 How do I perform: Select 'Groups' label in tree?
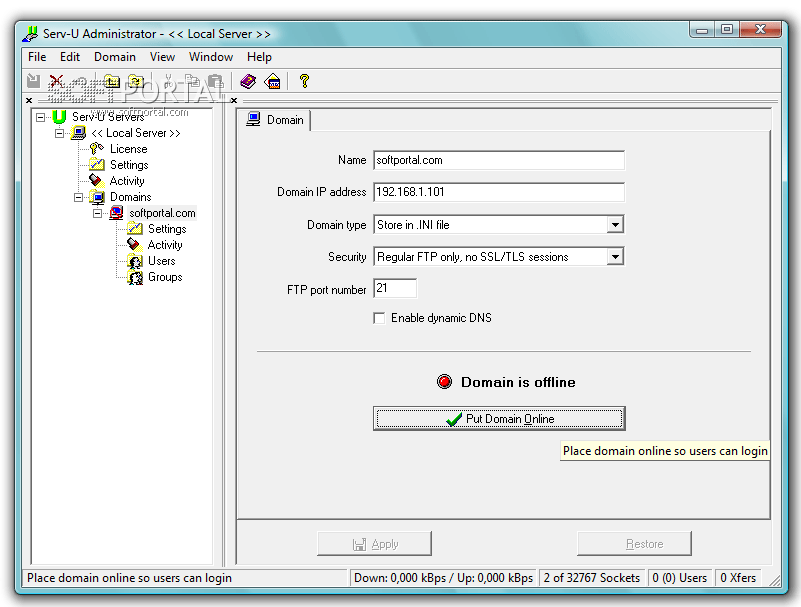(165, 277)
